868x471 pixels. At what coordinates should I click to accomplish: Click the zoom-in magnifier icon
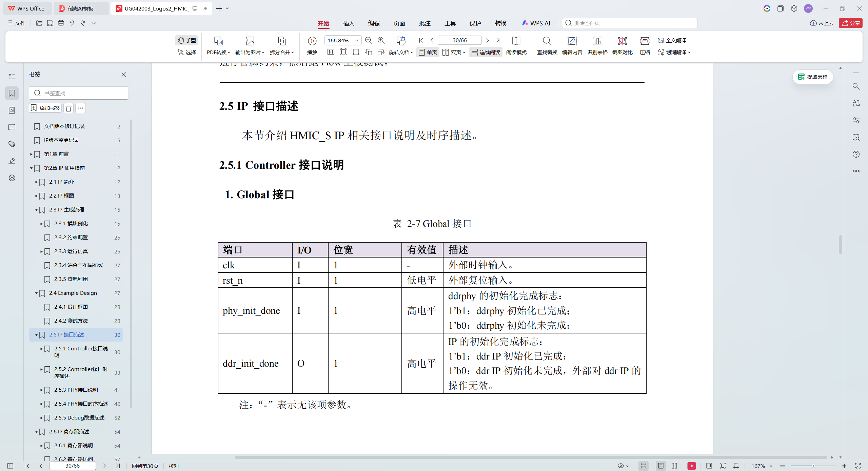[x=381, y=40]
